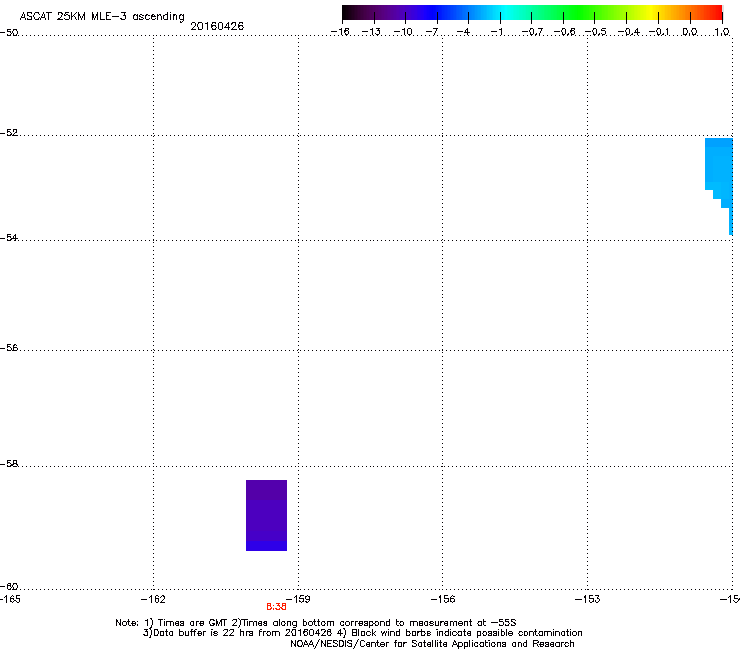The height and width of the screenshot is (650, 740).
Task: Click the -60 latitude axis label
Action: coord(9,586)
